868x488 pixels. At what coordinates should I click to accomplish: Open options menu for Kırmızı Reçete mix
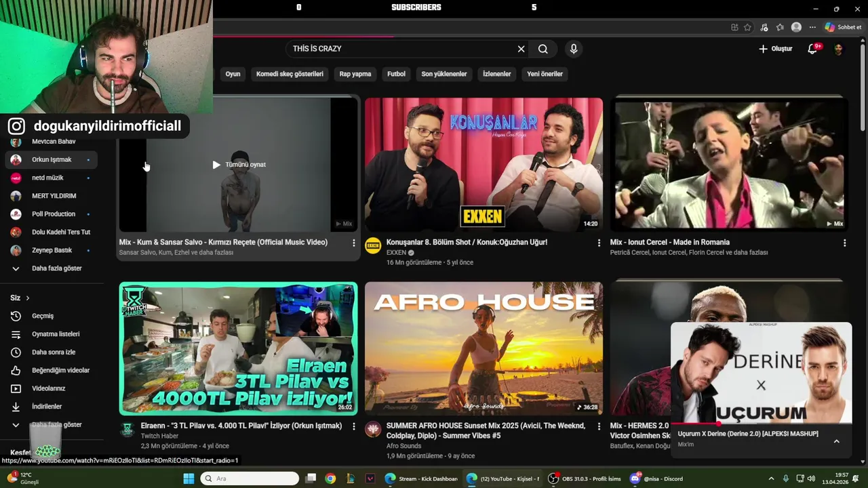pyautogui.click(x=353, y=243)
